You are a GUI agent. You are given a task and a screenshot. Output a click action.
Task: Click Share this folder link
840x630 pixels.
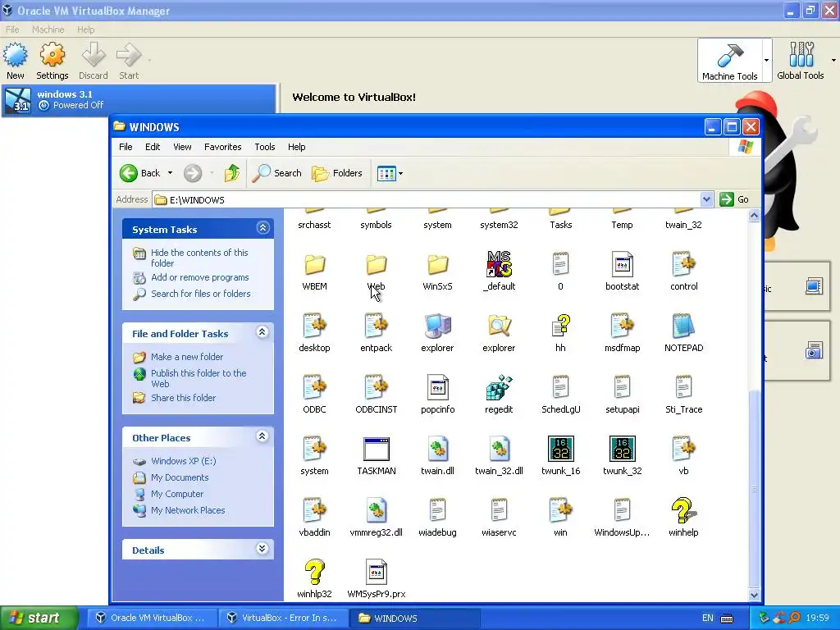183,398
